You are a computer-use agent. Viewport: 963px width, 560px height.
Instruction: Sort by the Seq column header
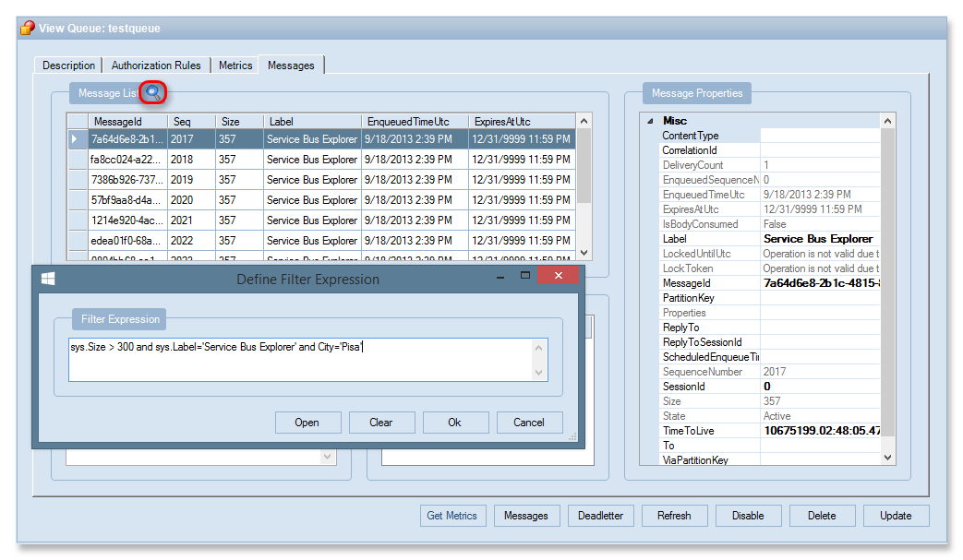click(x=192, y=122)
